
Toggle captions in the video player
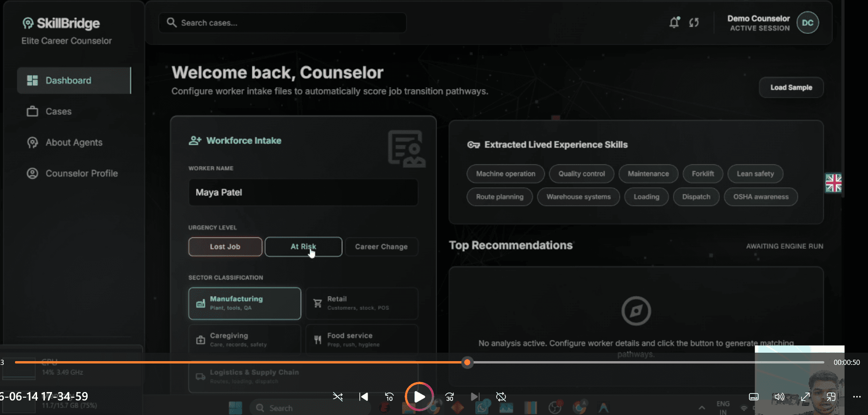click(754, 397)
